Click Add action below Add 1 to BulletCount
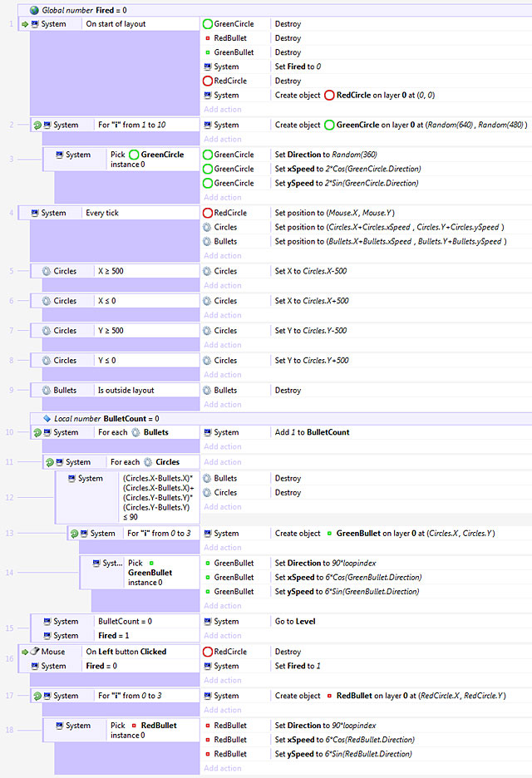 [x=222, y=447]
